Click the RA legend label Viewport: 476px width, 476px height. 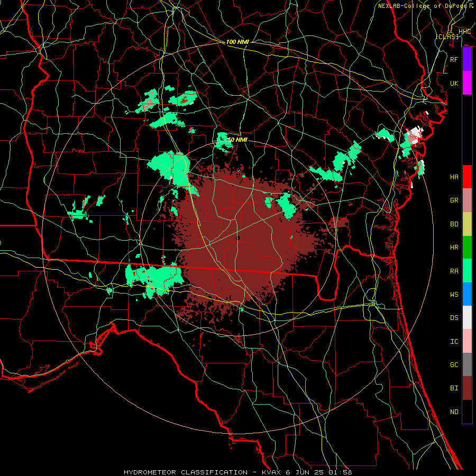(454, 271)
